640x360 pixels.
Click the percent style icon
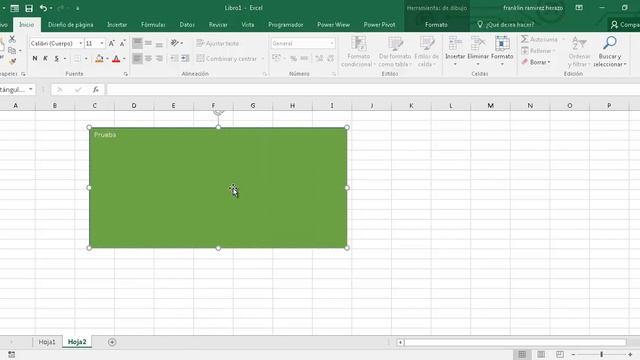pyautogui.click(x=293, y=59)
